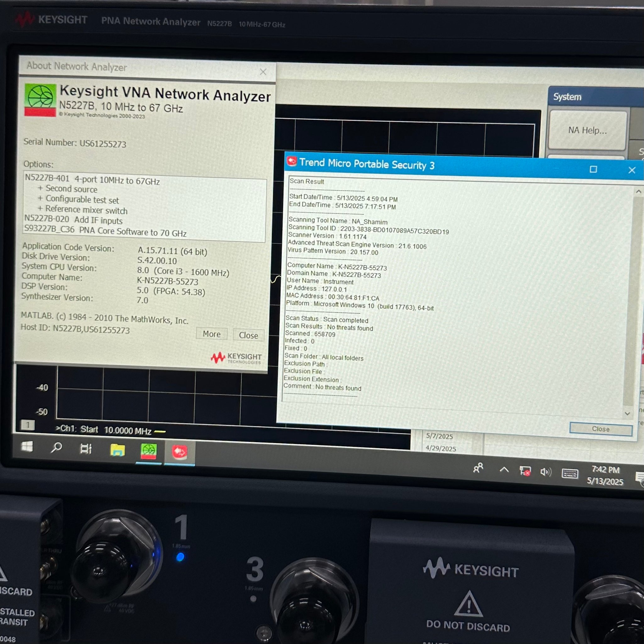
Task: Click the 4/29/2025 date entry
Action: [x=440, y=448]
